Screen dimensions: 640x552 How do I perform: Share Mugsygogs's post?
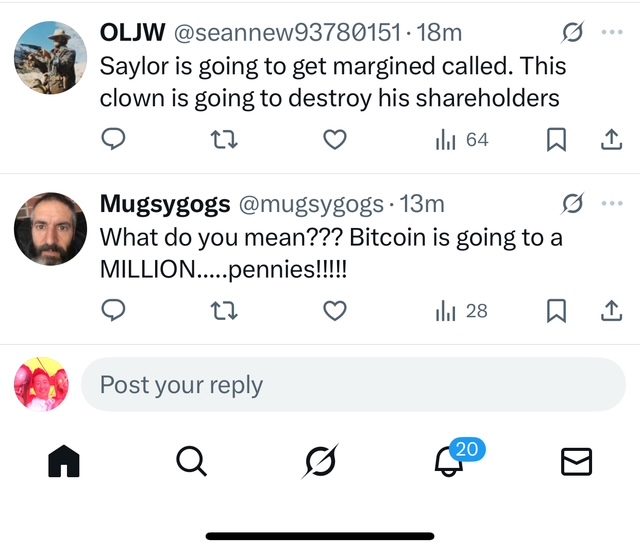tap(610, 311)
